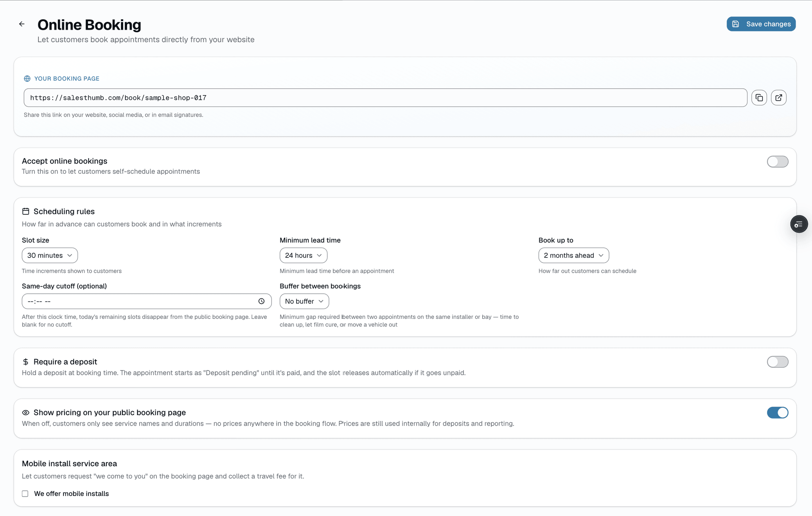Disable Show pricing on public booking page

777,413
